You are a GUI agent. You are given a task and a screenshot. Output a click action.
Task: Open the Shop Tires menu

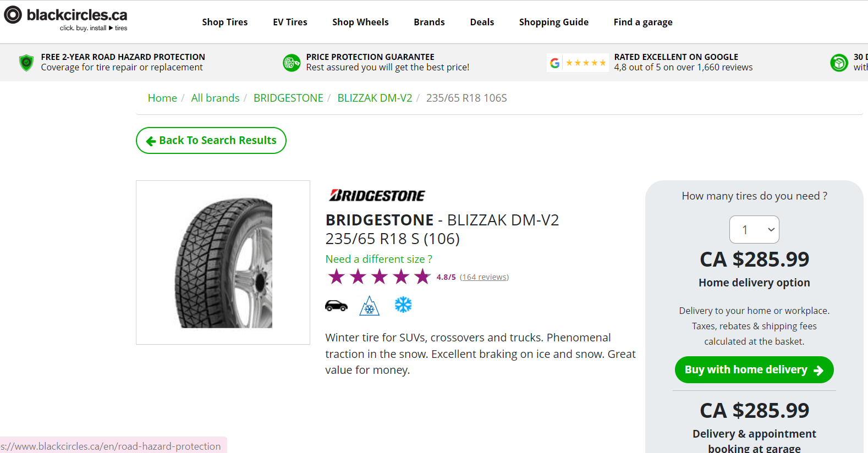[224, 22]
